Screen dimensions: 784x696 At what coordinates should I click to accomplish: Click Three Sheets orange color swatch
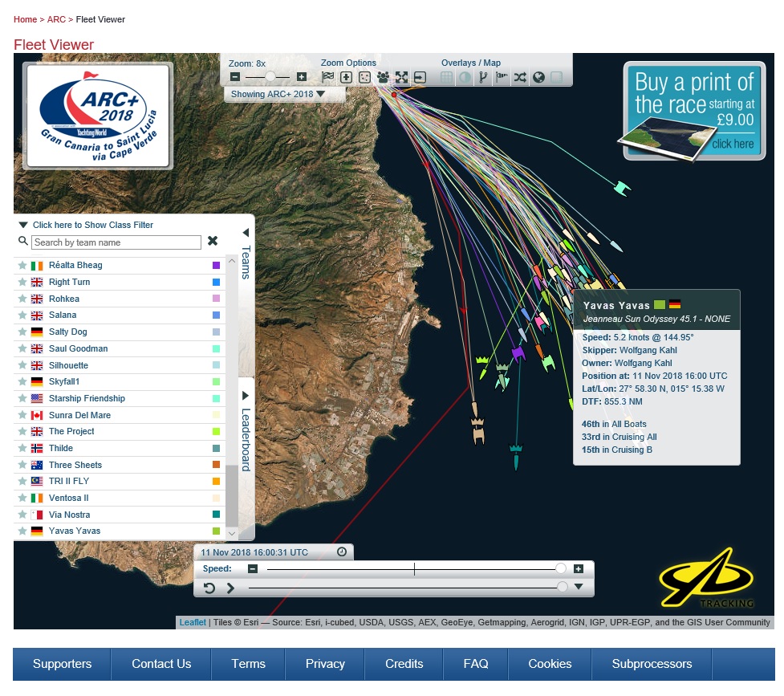(216, 464)
